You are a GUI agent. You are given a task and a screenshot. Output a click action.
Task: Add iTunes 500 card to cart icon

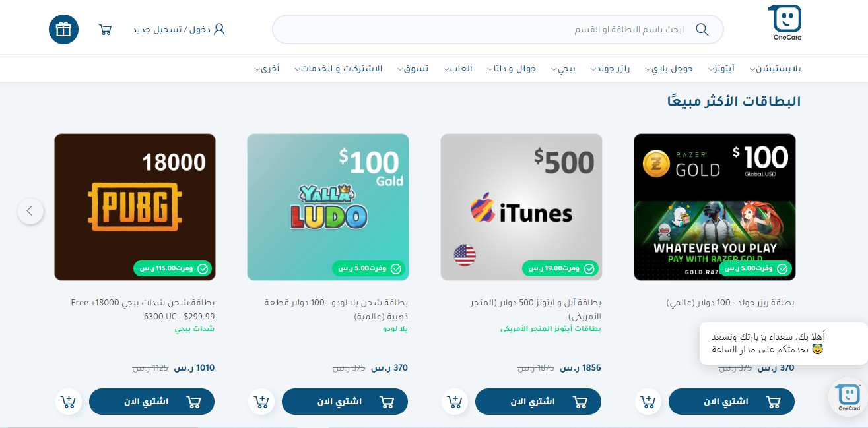[455, 402]
